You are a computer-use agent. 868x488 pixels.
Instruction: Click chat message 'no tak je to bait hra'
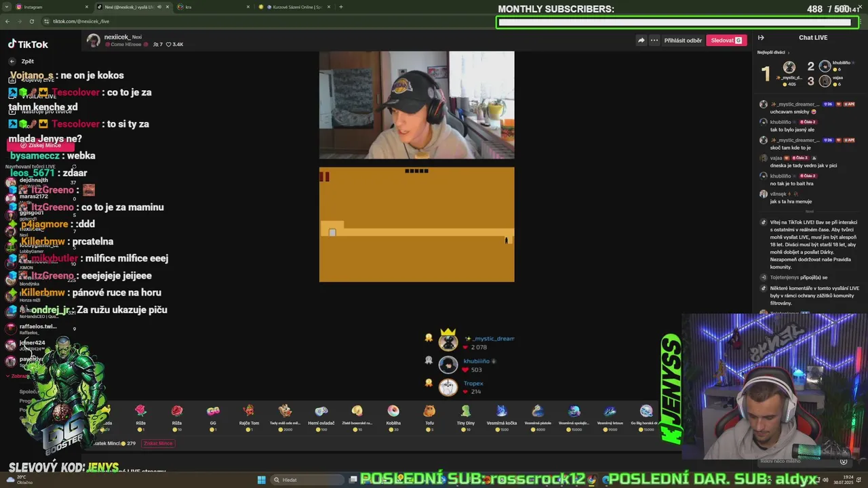tap(791, 183)
